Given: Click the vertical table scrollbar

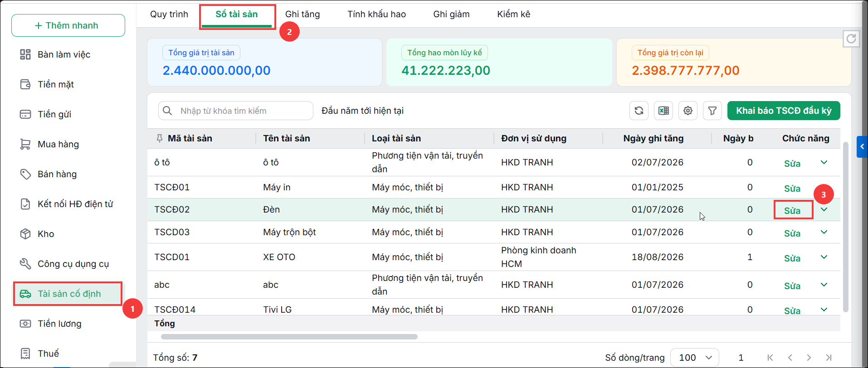Looking at the screenshot, I should click(x=845, y=227).
